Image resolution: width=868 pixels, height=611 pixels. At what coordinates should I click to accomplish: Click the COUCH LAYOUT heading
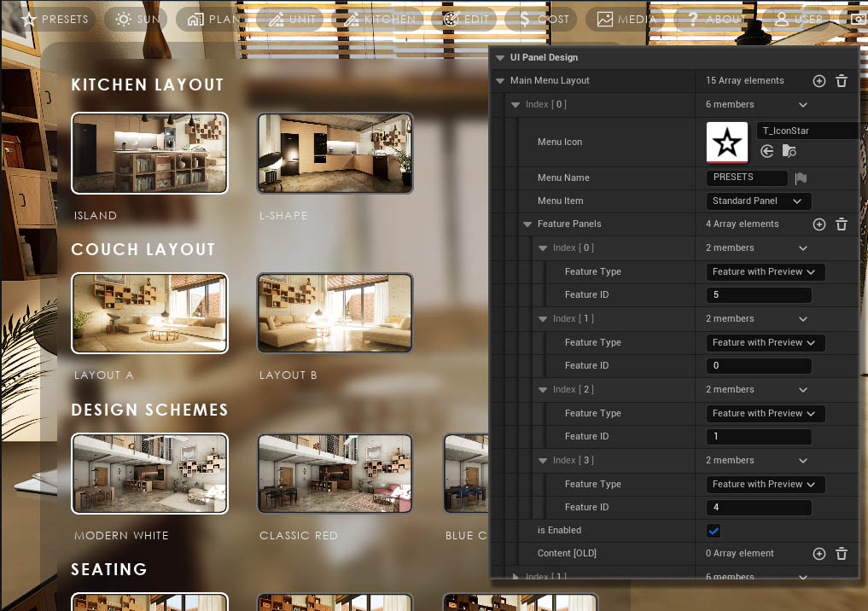143,249
